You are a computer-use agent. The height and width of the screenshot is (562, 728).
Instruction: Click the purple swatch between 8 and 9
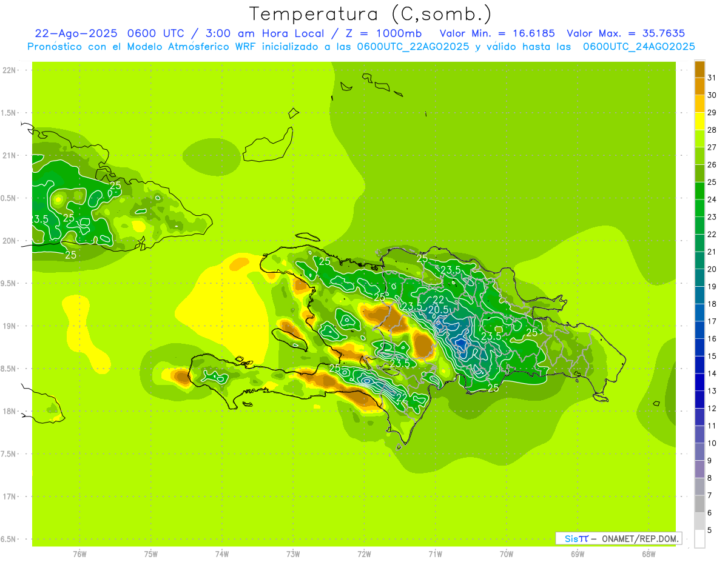[699, 469]
